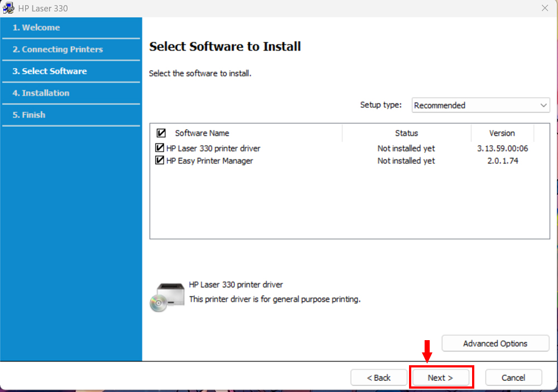
Task: Cancel the software installation
Action: coord(513,378)
